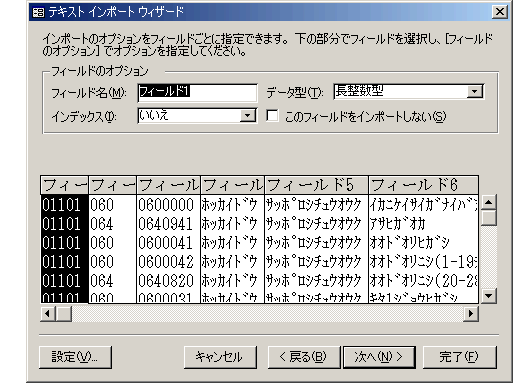Viewport: 513px width, 383px height.
Task: Click ｻｯﾎﾟﾛｼﾁｭｳｵｳｸ cell in 0600000 row
Action: (316, 205)
